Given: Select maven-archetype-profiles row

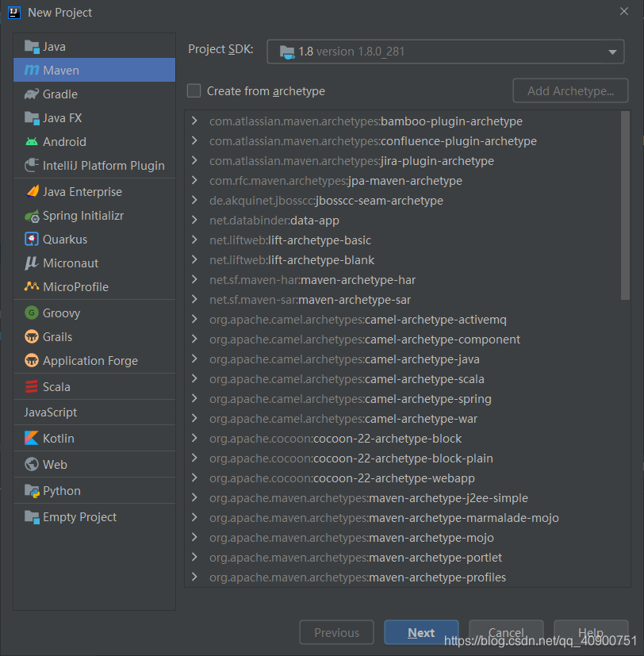Looking at the screenshot, I should pos(403,577).
